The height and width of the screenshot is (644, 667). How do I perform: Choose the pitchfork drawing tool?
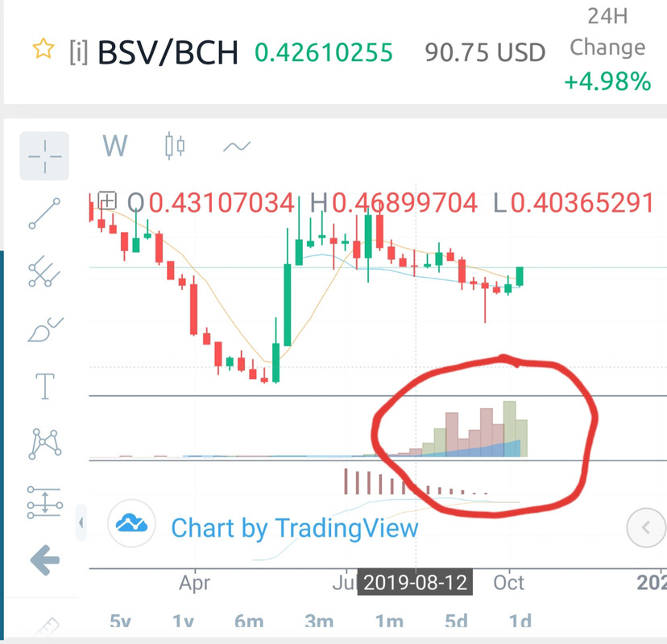click(x=44, y=271)
